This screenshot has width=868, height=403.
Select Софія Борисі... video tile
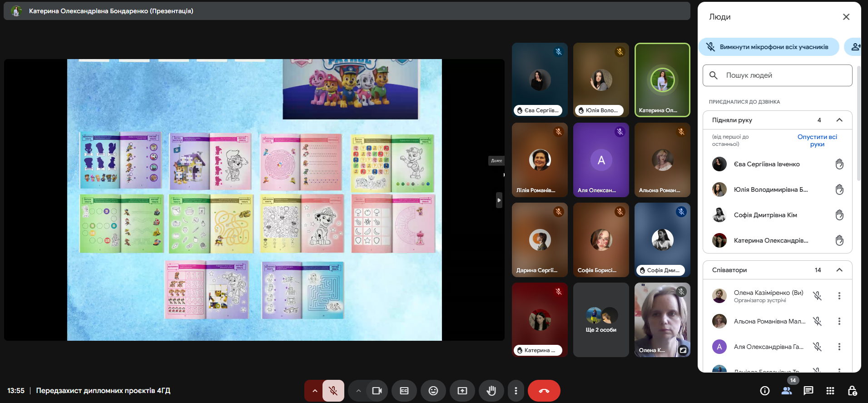click(601, 240)
